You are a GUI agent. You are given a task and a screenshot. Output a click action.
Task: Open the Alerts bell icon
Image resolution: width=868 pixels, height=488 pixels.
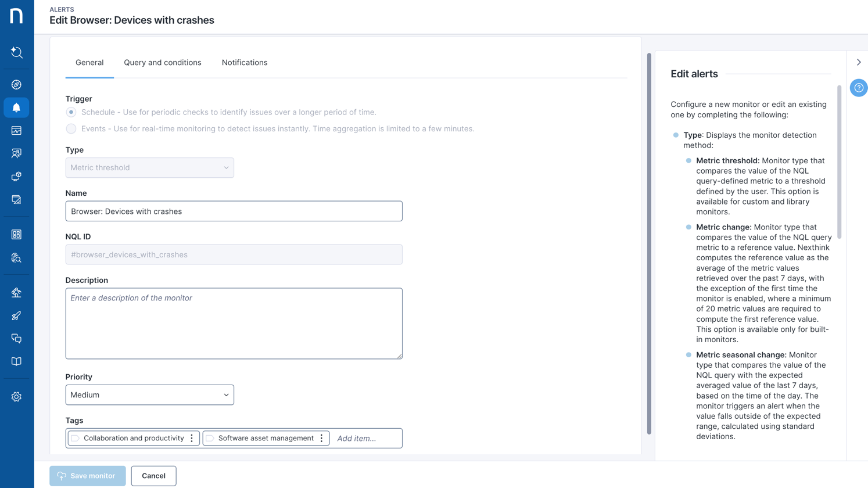(16, 107)
